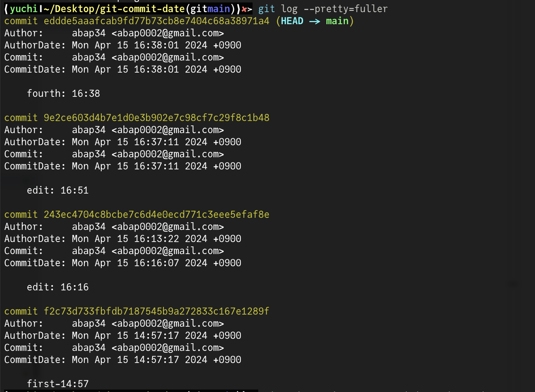This screenshot has height=392, width=535.
Task: Click commit hash eddde5aaafcab9fd77b73cb8e7404c68a38971a4
Action: point(157,21)
